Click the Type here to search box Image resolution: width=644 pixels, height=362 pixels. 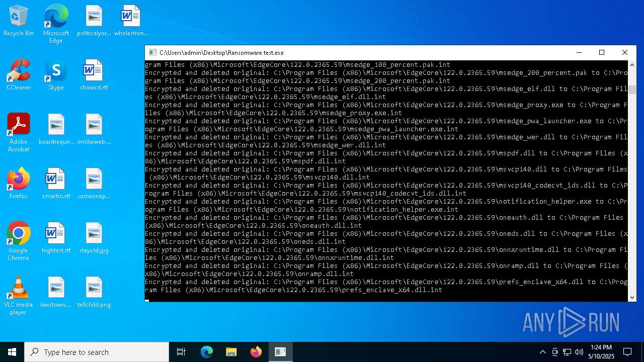click(x=97, y=352)
